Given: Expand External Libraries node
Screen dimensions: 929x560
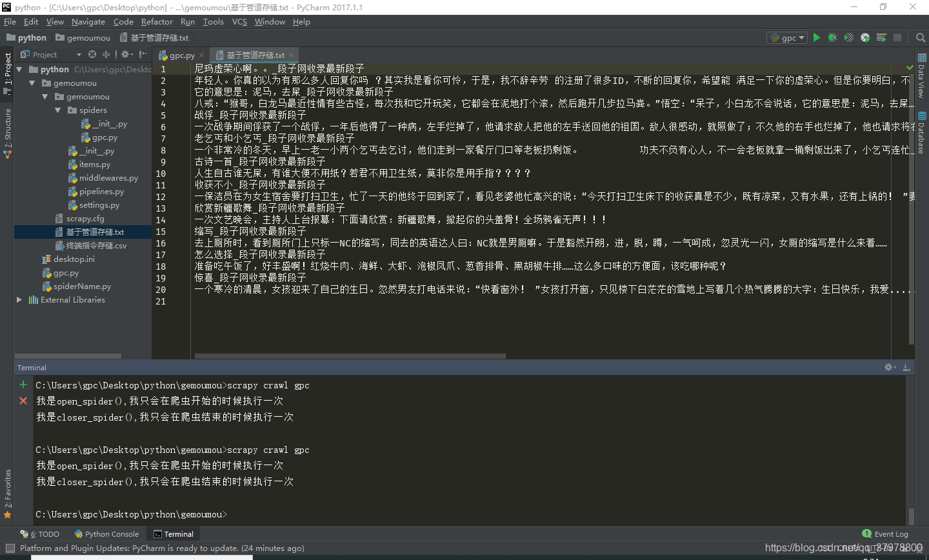Looking at the screenshot, I should tap(19, 299).
